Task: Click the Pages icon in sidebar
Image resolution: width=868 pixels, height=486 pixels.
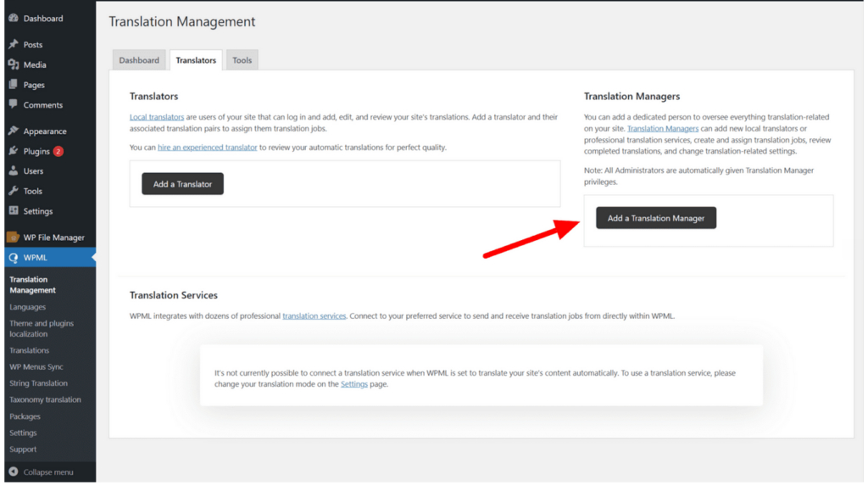Action: (13, 85)
